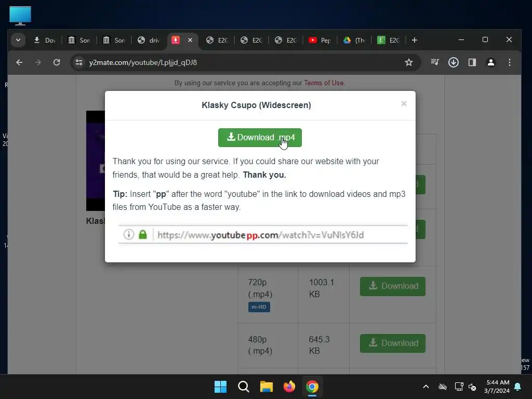The width and height of the screenshot is (532, 399).
Task: Switch to the second Son tab
Action: pos(114,41)
